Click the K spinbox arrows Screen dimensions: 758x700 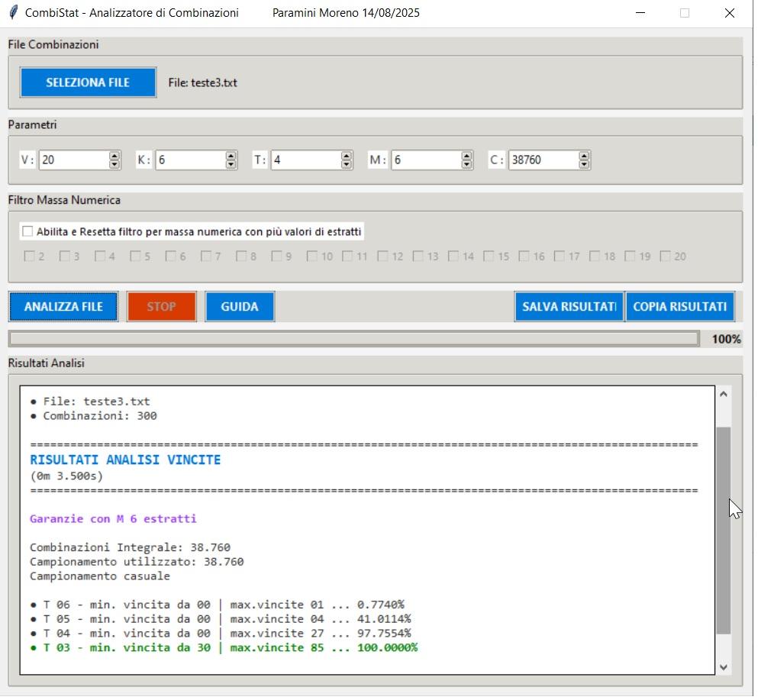click(x=231, y=160)
